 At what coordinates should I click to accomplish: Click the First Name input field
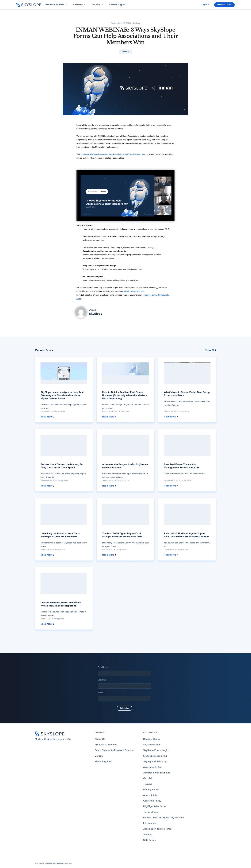point(124,673)
